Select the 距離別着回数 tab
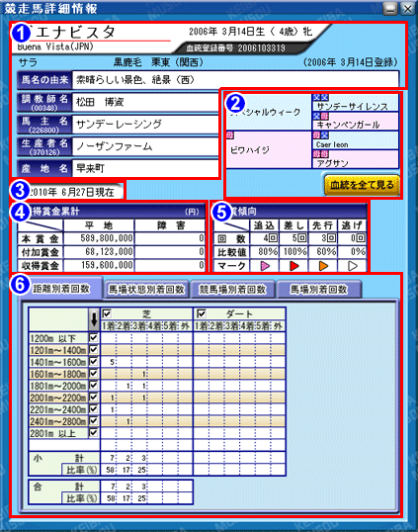The height and width of the screenshot is (532, 418). pos(61,289)
